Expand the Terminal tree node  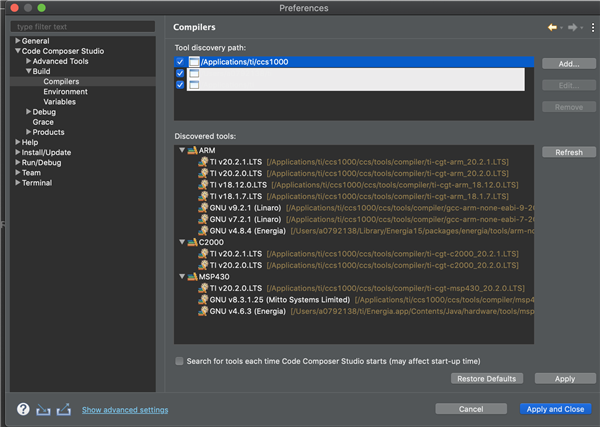click(18, 183)
